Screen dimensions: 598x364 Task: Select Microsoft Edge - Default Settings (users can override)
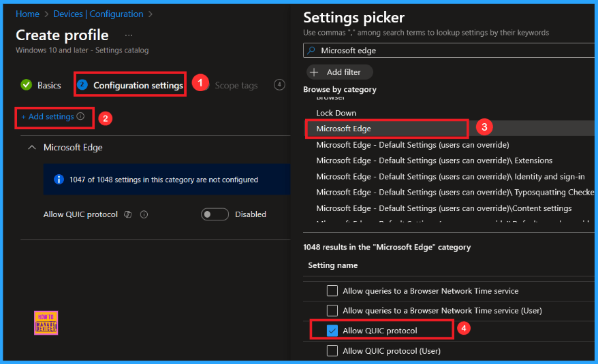[x=413, y=145]
